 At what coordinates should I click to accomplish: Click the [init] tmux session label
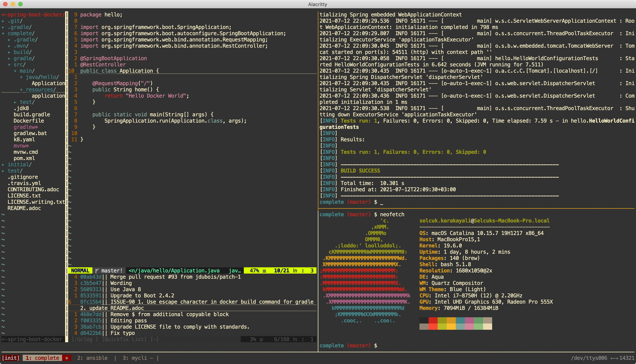[x=10, y=358]
